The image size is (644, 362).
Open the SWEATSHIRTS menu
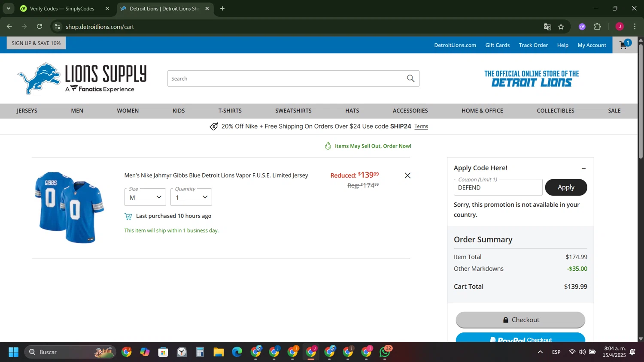[x=294, y=111]
